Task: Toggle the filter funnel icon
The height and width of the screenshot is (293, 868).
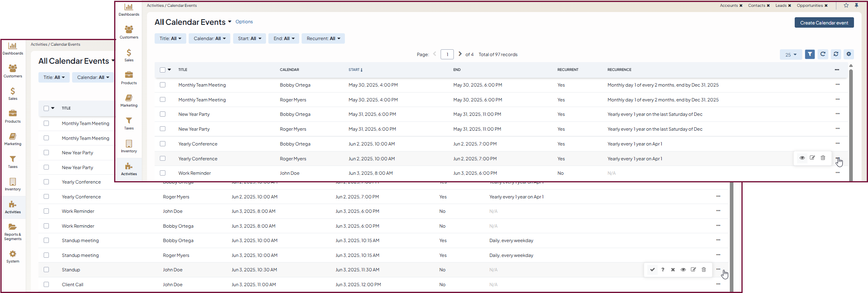Action: [x=810, y=54]
